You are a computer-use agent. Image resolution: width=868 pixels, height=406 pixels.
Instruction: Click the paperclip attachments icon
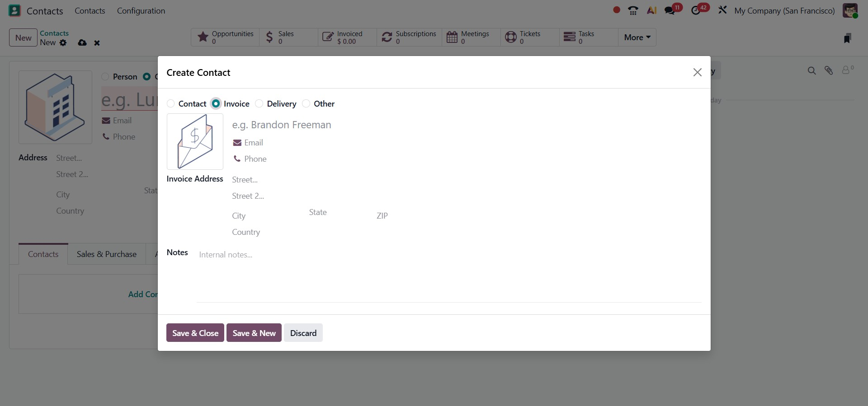point(828,70)
